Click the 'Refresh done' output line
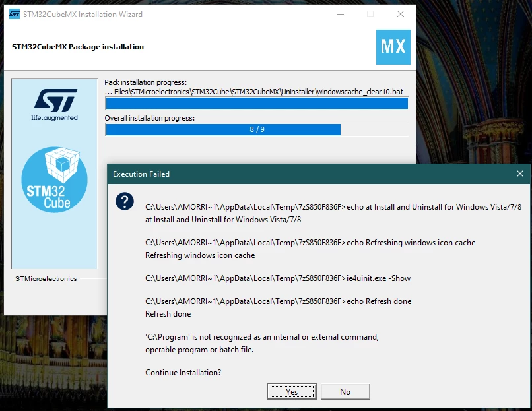Image resolution: width=532 pixels, height=411 pixels. pos(168,314)
